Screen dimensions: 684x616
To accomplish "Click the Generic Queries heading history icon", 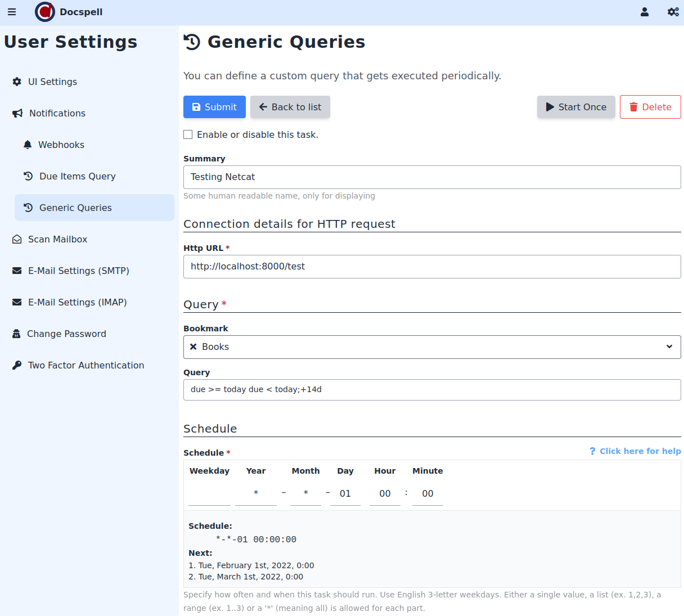I will [192, 42].
